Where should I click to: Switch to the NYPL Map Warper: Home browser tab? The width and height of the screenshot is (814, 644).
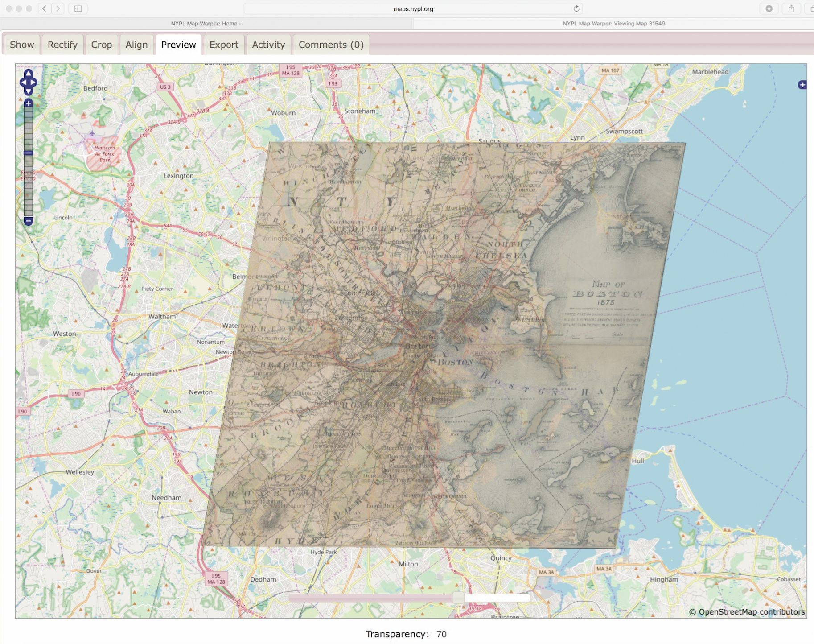[x=205, y=24]
